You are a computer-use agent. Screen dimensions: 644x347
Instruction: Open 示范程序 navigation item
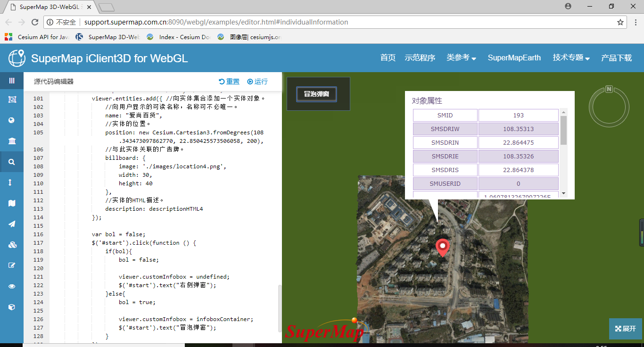click(x=420, y=58)
